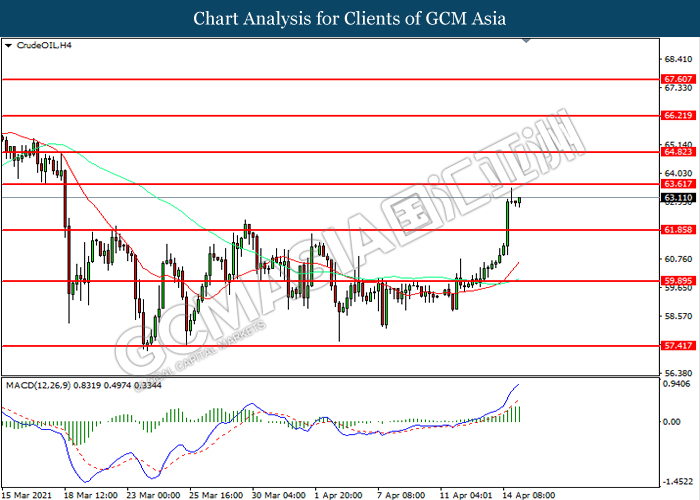
Task: Select the chart shift marker triangle at top
Action: click(526, 41)
